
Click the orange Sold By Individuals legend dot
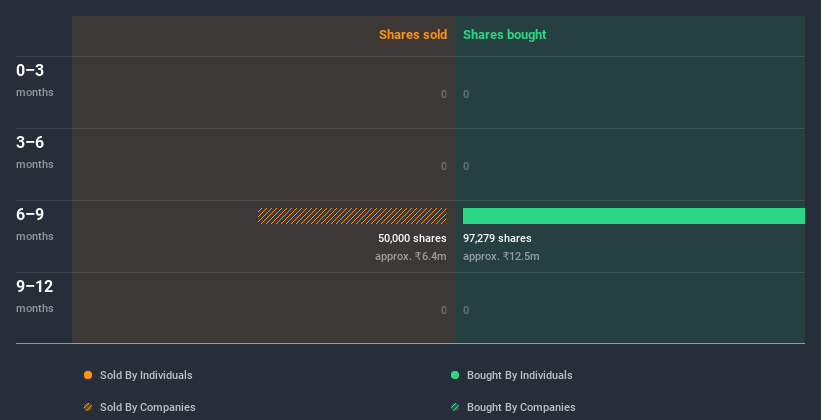[88, 375]
